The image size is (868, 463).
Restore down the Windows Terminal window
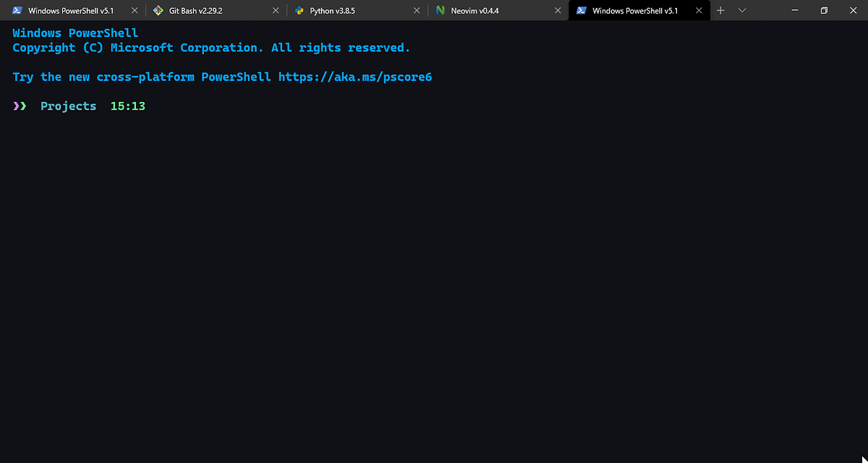(823, 10)
